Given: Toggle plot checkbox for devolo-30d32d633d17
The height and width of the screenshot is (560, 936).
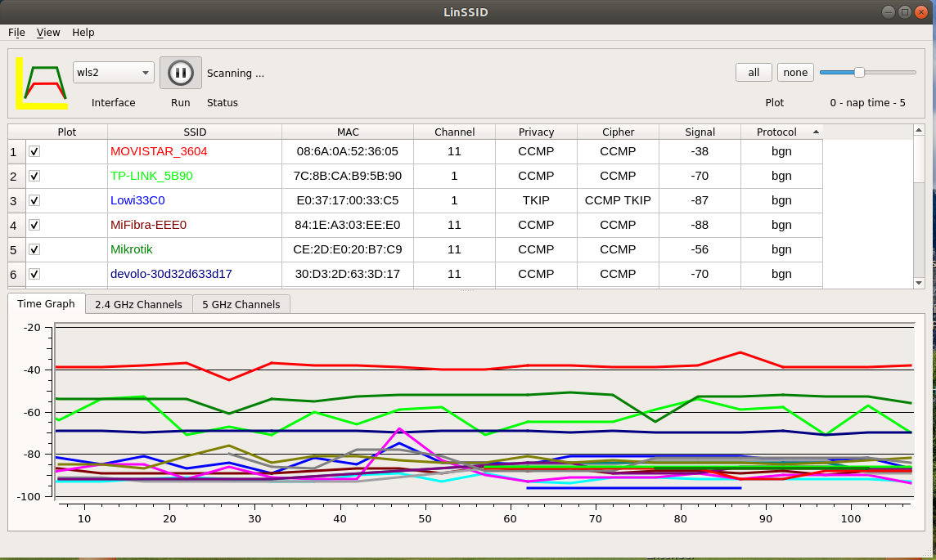Looking at the screenshot, I should (34, 274).
